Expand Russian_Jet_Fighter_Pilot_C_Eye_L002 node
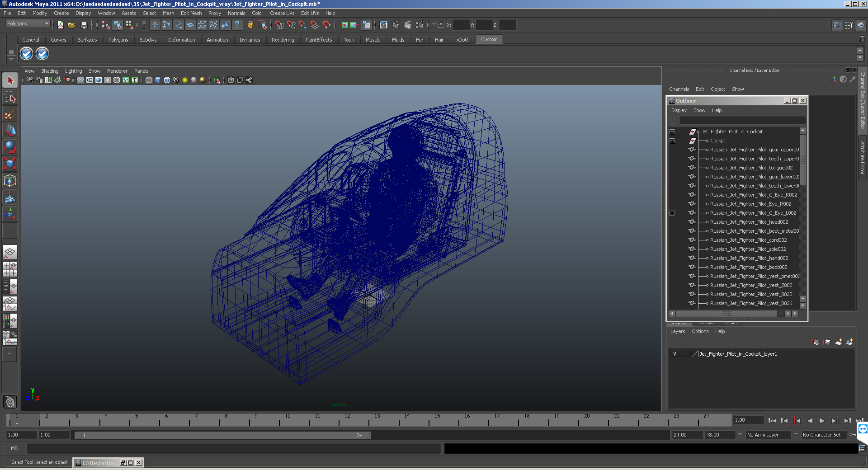The width and height of the screenshot is (868, 470). (x=672, y=213)
